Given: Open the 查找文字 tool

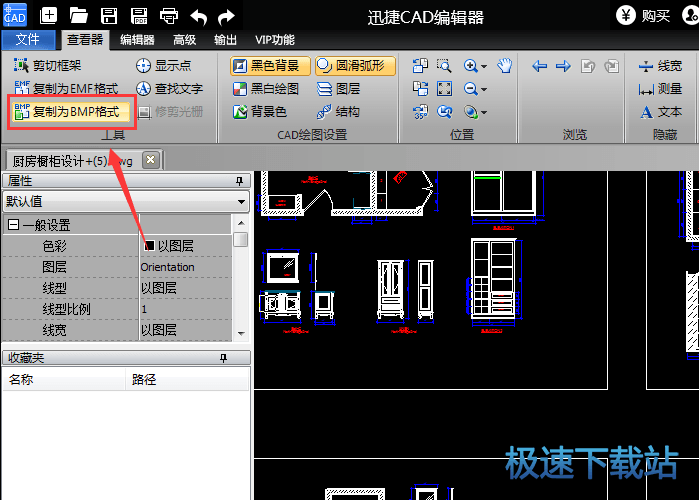Looking at the screenshot, I should (169, 88).
